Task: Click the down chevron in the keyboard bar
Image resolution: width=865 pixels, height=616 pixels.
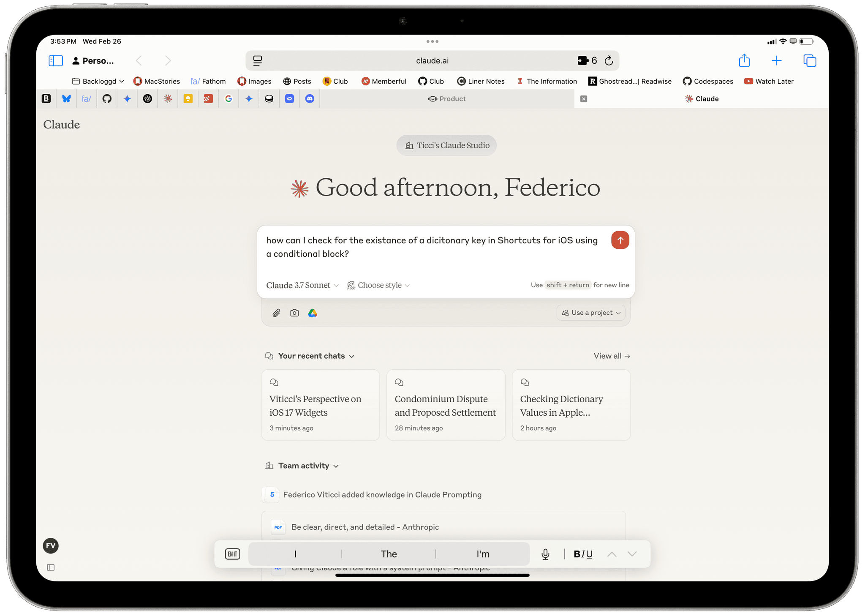Action: pos(632,554)
